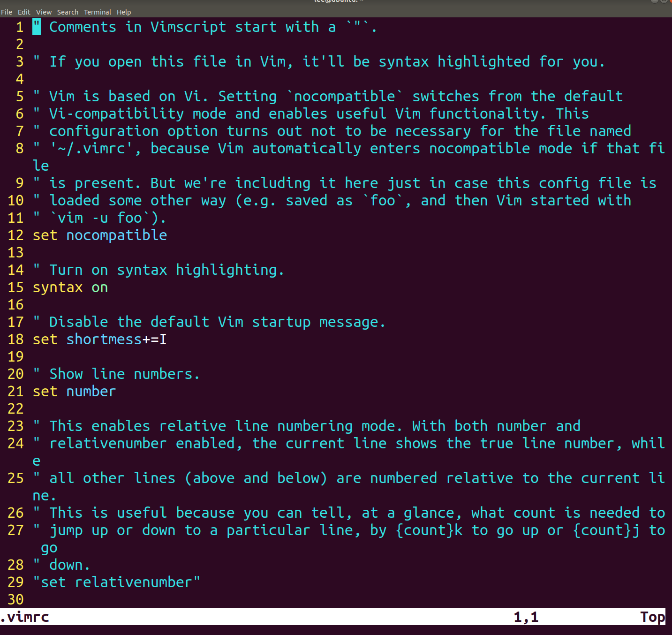Click 'Turn on syntax highlighting' comment

pyautogui.click(x=159, y=270)
